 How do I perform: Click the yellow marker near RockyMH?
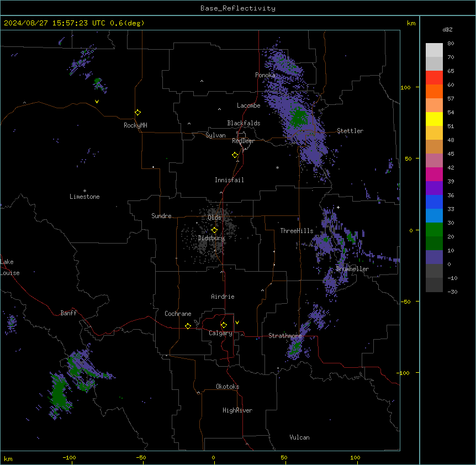click(138, 113)
